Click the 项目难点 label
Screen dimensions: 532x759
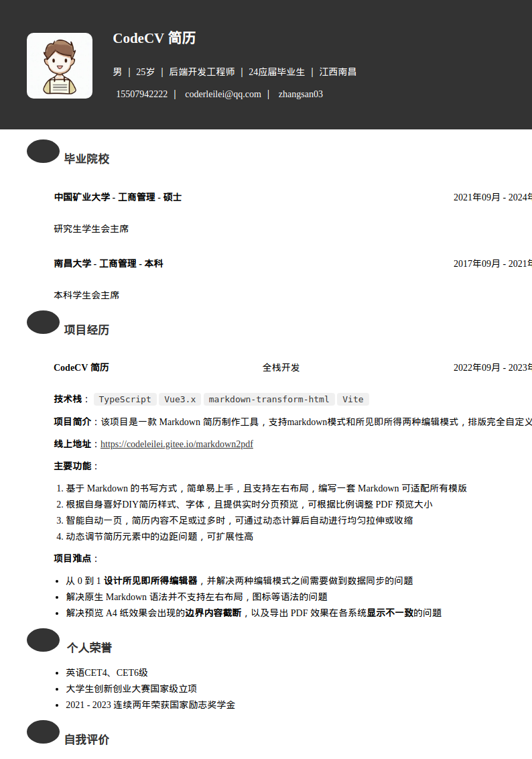[x=72, y=559]
